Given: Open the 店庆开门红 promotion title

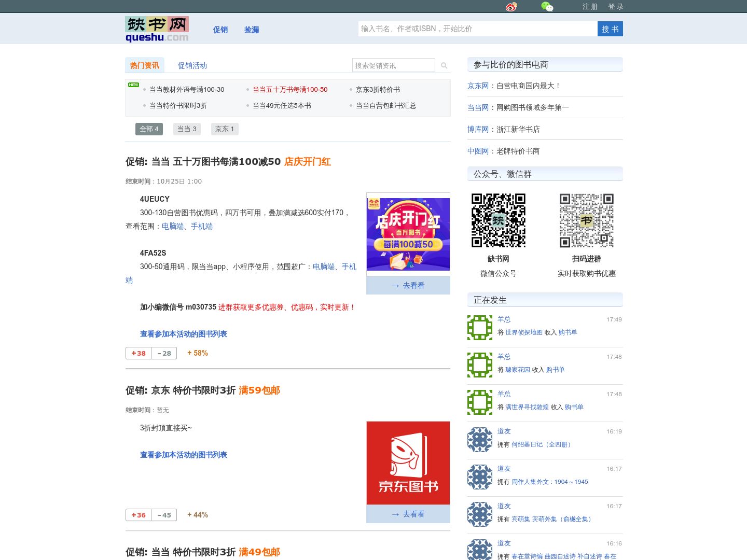Looking at the screenshot, I should pos(228,162).
